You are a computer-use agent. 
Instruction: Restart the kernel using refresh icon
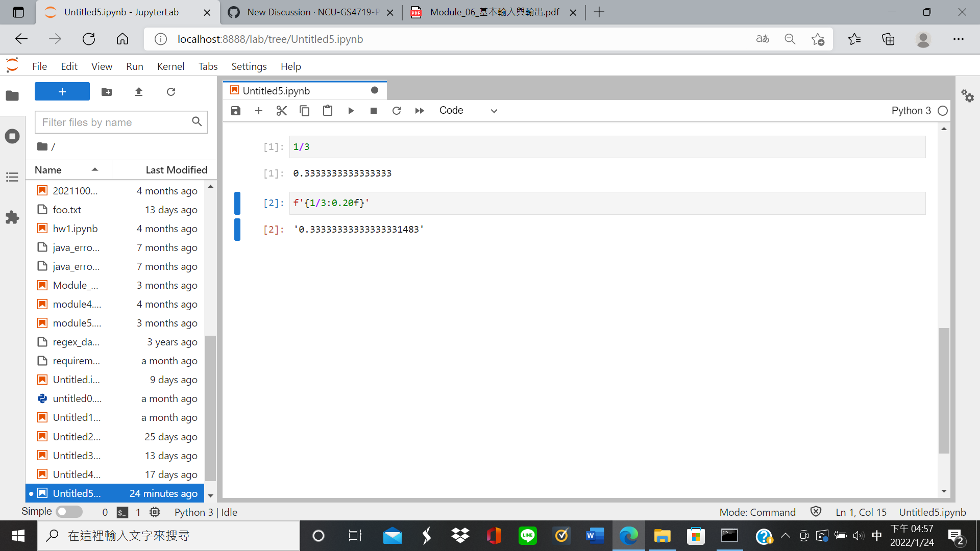pos(397,110)
